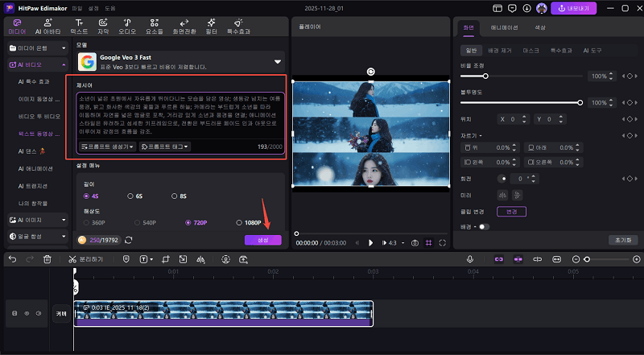The image size is (644, 355).
Task: Open the 특수효과 panel
Action: (x=238, y=27)
